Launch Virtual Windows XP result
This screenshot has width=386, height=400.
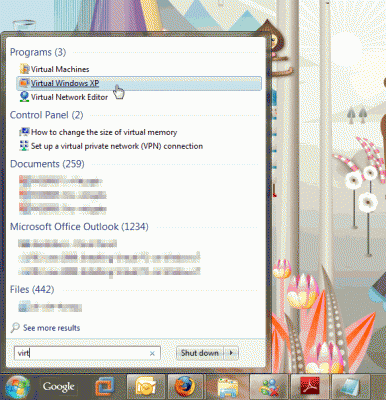[x=139, y=83]
